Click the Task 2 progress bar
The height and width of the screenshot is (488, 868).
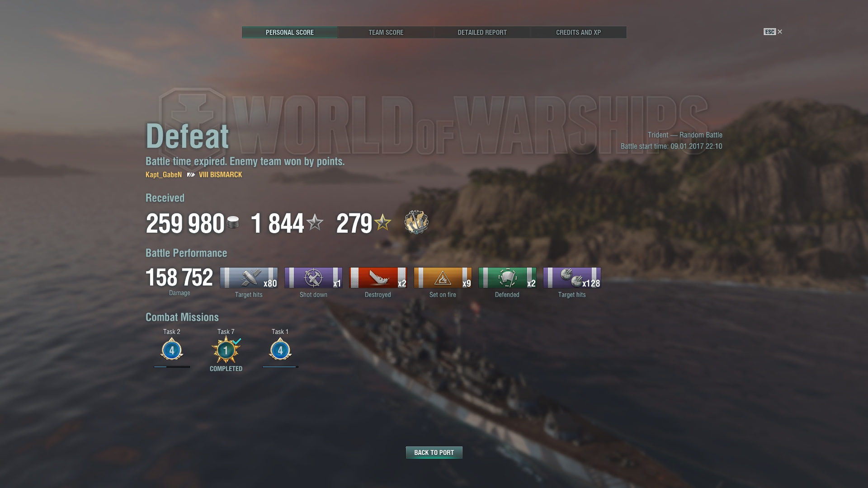(172, 367)
